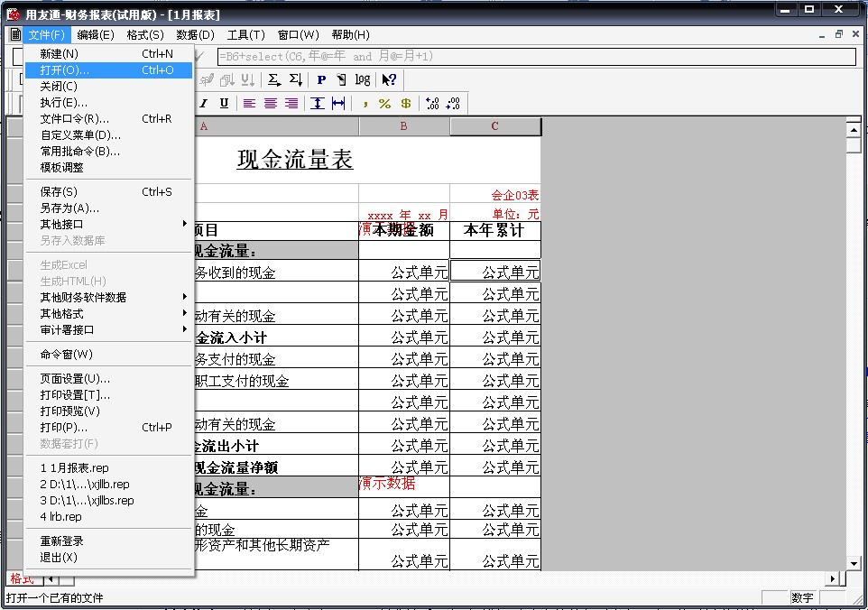Select column B header
Screen dimensions: 868x610
404,126
